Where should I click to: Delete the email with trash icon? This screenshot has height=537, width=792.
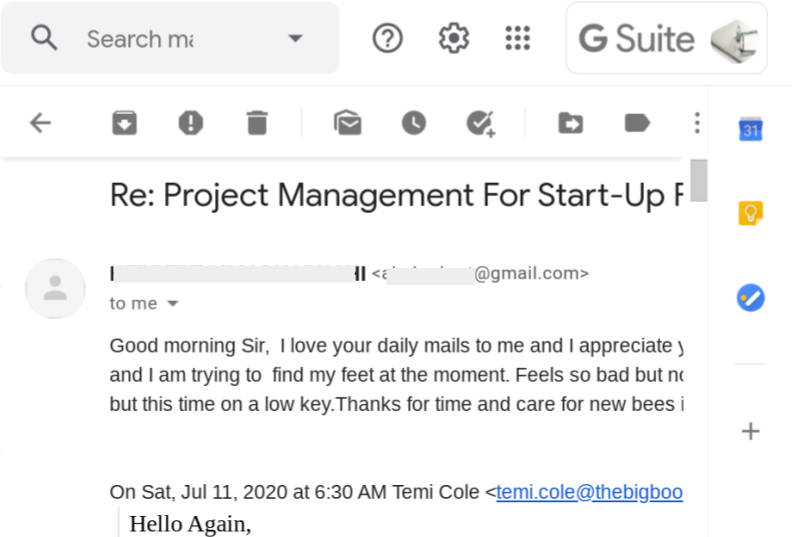coord(257,123)
